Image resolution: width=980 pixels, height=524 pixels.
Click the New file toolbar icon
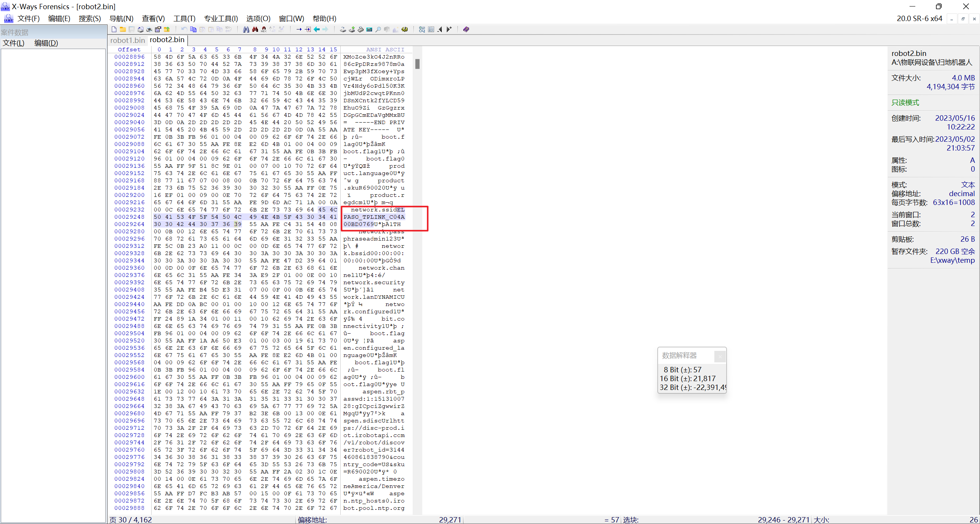tap(114, 29)
